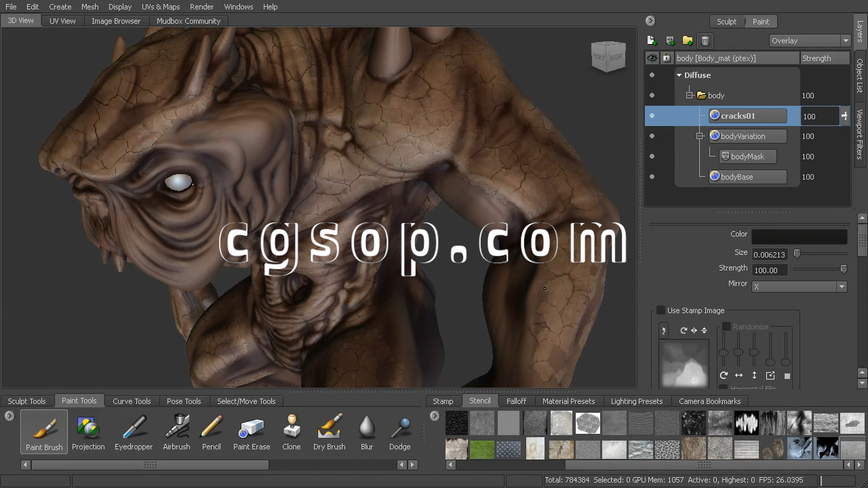Collapse the Diffuse channel group
The height and width of the screenshot is (488, 868).
coord(679,75)
